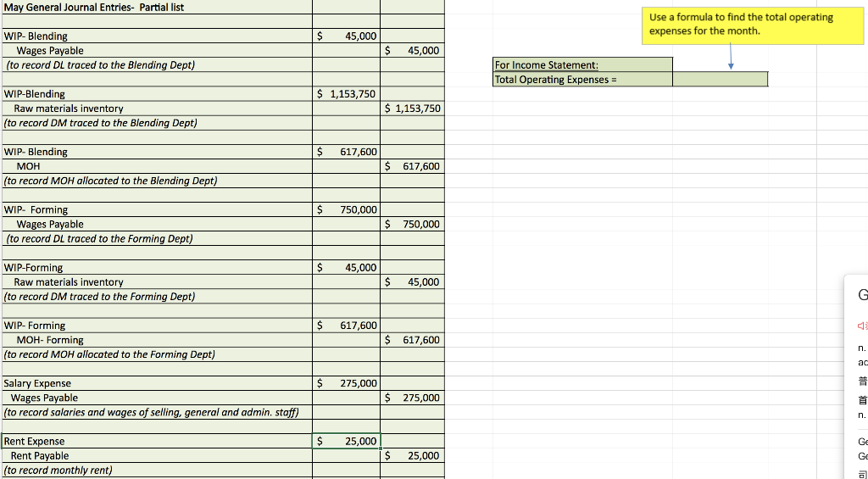Image resolution: width=868 pixels, height=479 pixels.
Task: Select the "May General Journal Entries- Partial list" heading cell
Action: pyautogui.click(x=157, y=7)
